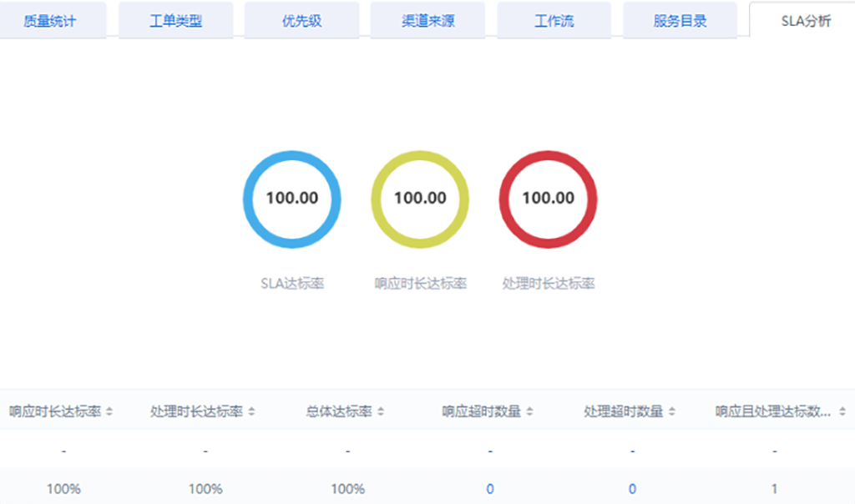
Task: Click the red 处理时长达标率 ring gauge
Action: click(x=548, y=199)
